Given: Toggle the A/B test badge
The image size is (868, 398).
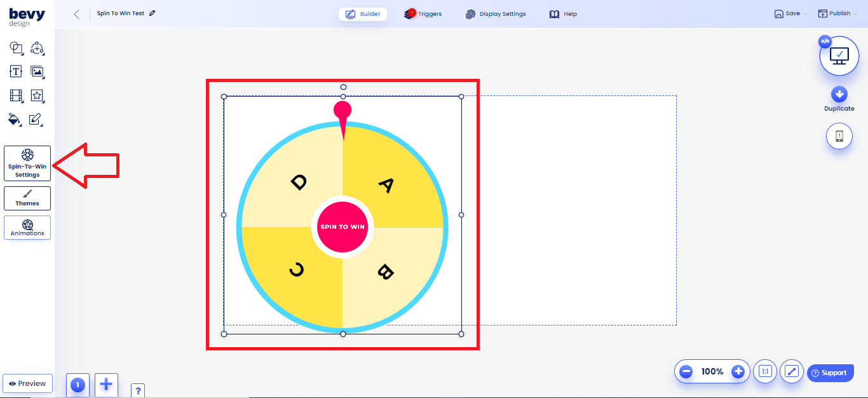Looking at the screenshot, I should coord(824,41).
